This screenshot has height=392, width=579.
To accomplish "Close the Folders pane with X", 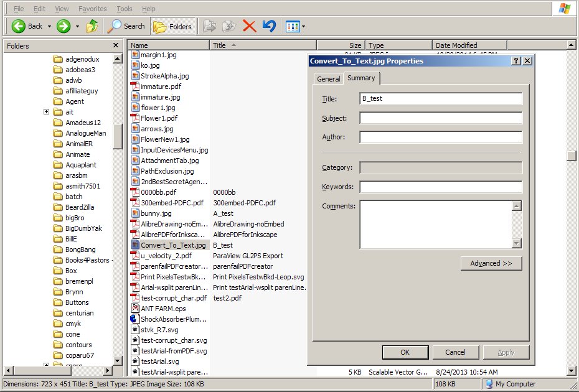I will [x=116, y=45].
